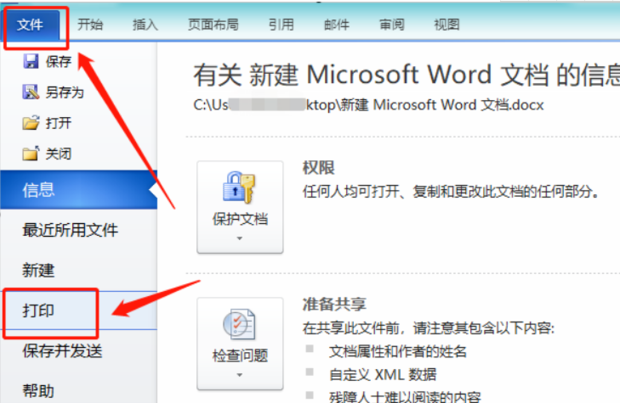Choose 关闭 from the backstage menu

[x=59, y=154]
